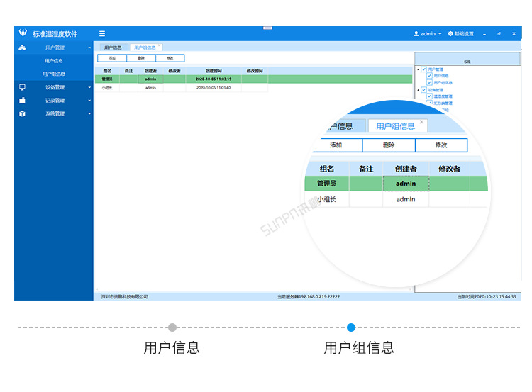The height and width of the screenshot is (392, 532).
Task: Toggle the hamburger menu to collapse sidebar
Action: point(101,33)
